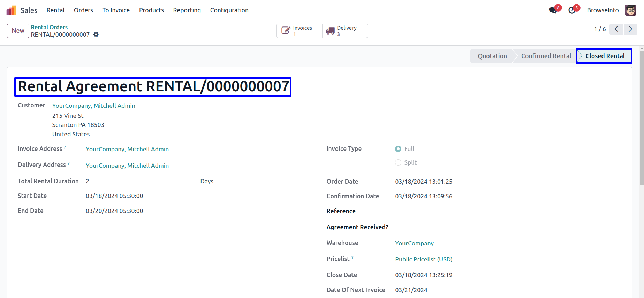Click the BrowseInfo company name
Screen dimensions: 644x298
tap(603, 10)
